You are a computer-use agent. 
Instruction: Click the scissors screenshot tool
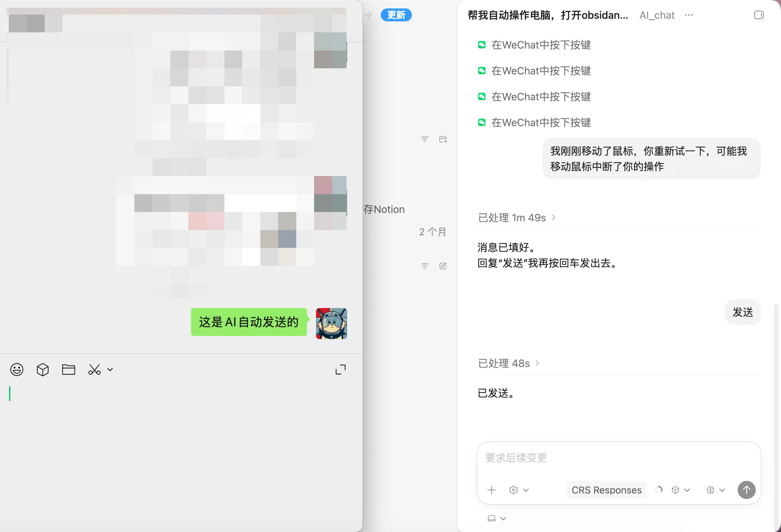click(95, 370)
